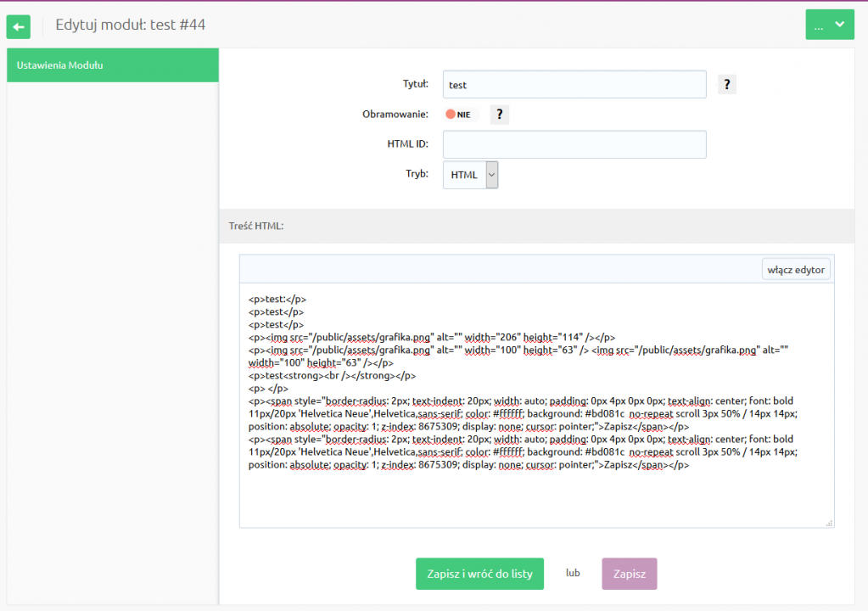
Task: Open help icon next to Tytuł field
Action: click(727, 85)
